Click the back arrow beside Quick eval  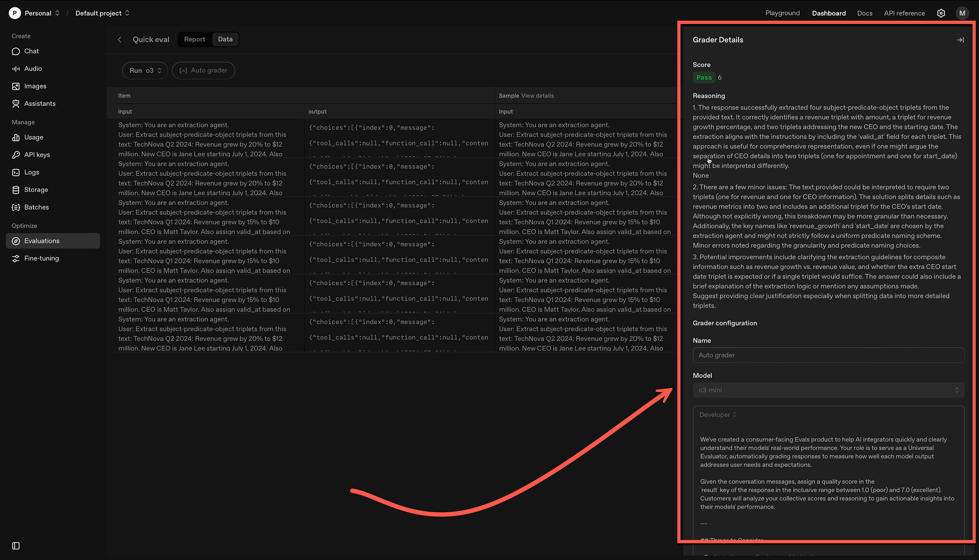point(119,40)
